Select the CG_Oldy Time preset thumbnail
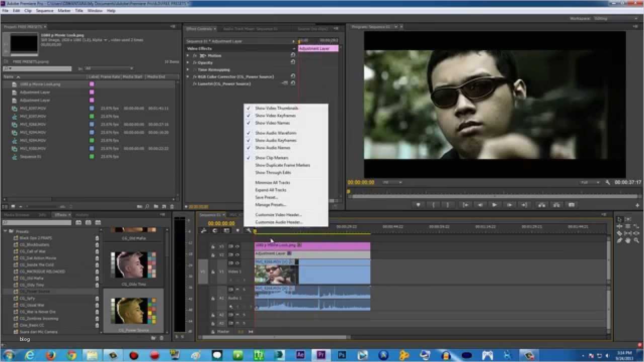This screenshot has height=362, width=644. click(133, 266)
